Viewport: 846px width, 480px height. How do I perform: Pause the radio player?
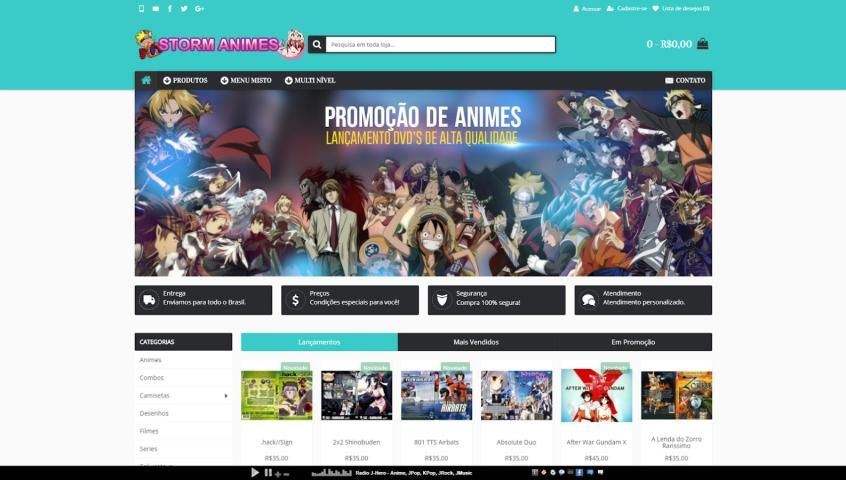tap(267, 472)
